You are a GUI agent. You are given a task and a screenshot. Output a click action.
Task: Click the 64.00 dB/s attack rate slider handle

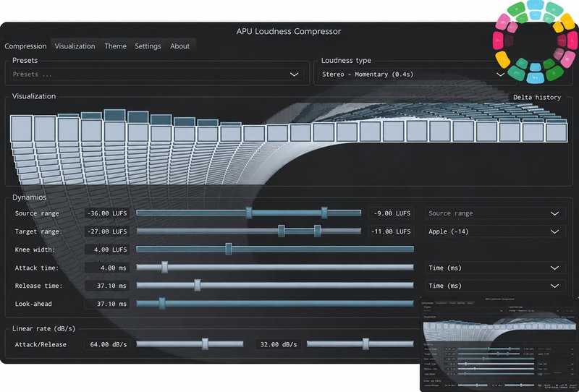[205, 344]
